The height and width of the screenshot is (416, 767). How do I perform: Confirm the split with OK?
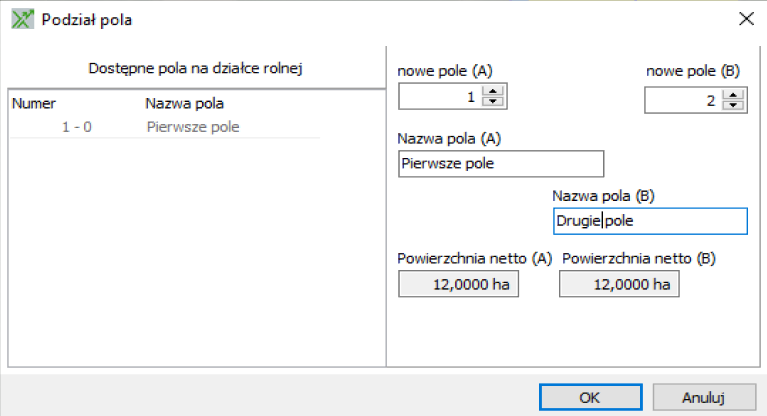click(590, 397)
